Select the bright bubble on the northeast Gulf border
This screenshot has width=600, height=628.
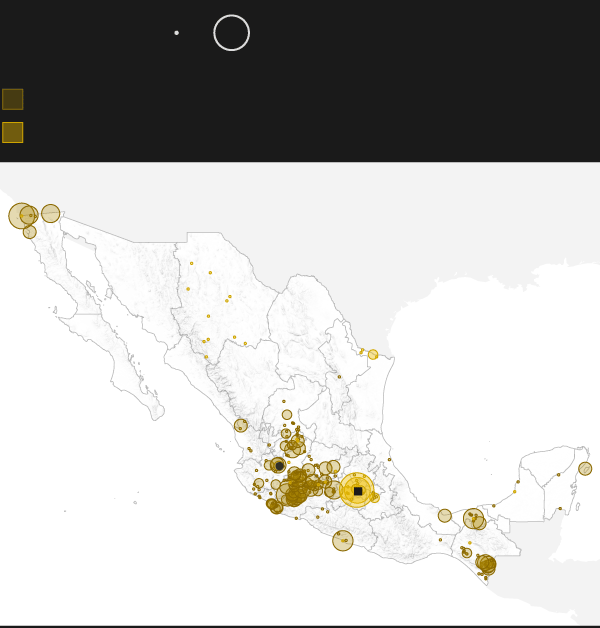click(x=373, y=354)
